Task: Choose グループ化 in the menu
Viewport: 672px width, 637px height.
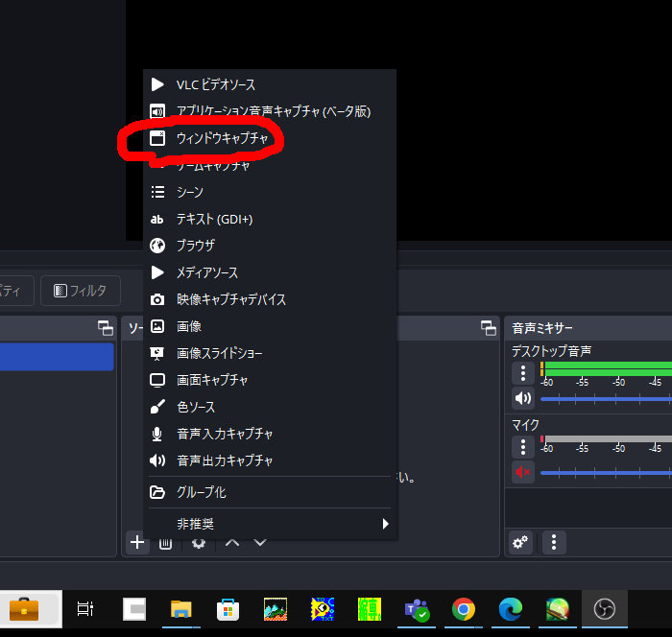Action: (x=201, y=492)
